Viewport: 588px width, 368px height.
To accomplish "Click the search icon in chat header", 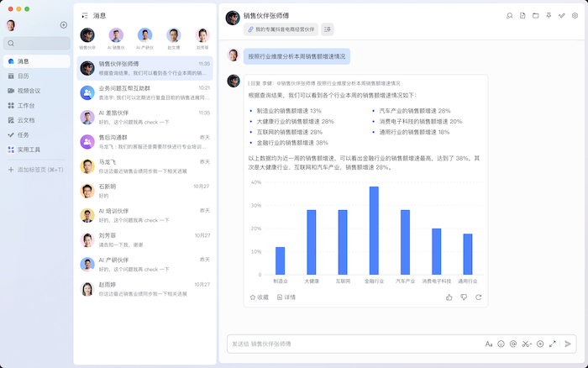I will tap(509, 16).
